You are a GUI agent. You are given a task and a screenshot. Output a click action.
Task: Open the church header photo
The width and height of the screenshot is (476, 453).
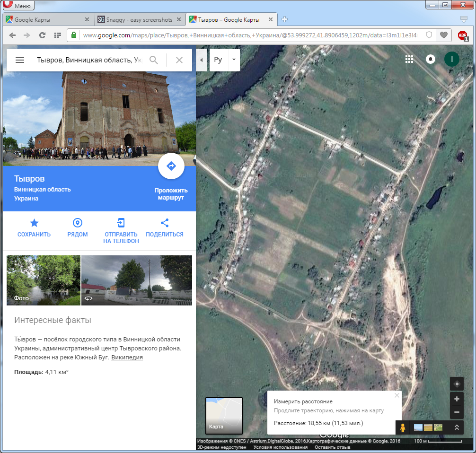(x=99, y=119)
